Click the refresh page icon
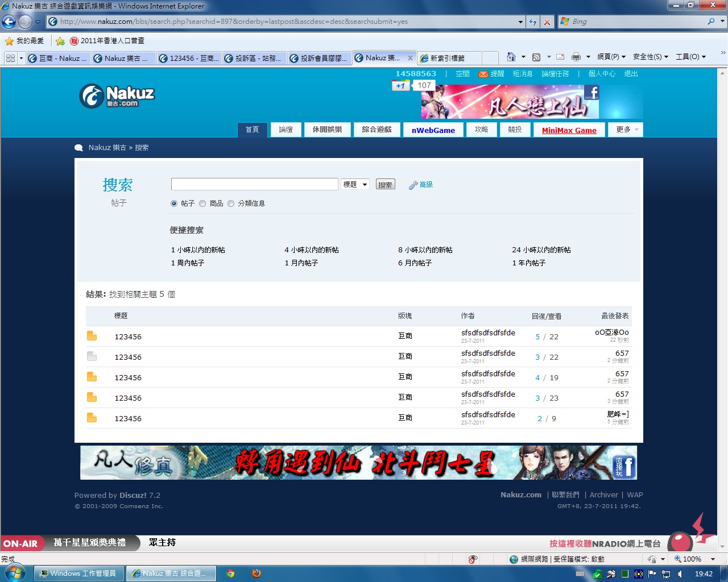Screen dimensions: 728x582 (x=533, y=22)
